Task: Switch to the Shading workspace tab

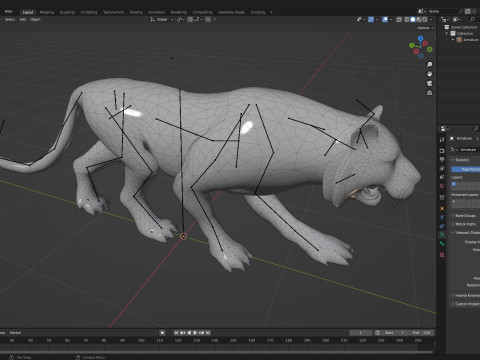Action: point(136,12)
